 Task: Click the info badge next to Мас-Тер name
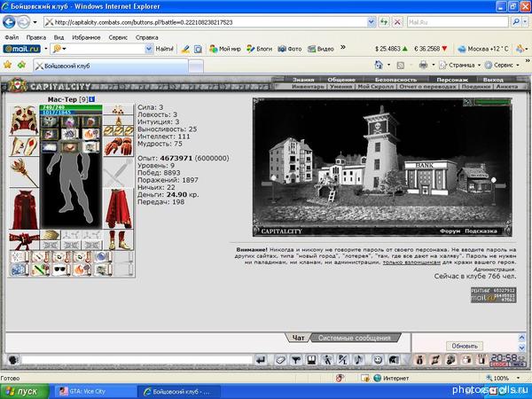[91, 99]
